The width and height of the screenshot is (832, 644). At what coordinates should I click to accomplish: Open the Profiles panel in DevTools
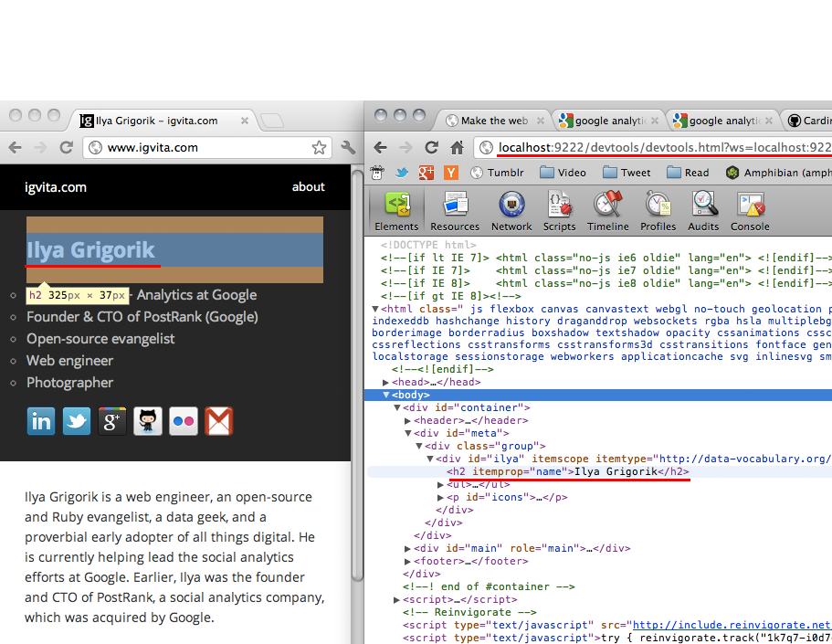(x=658, y=211)
